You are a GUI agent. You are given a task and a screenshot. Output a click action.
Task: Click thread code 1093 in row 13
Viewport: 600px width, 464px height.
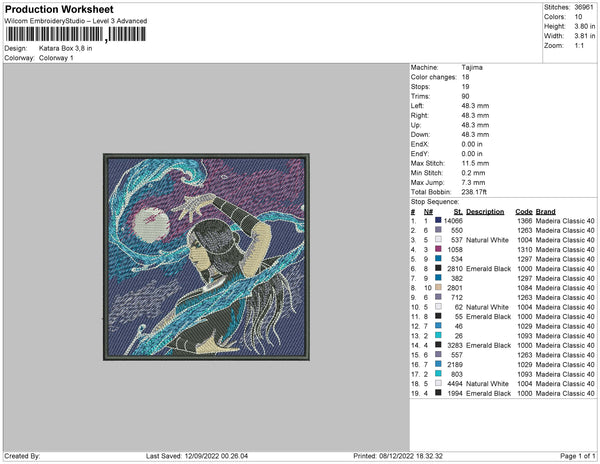pyautogui.click(x=525, y=336)
